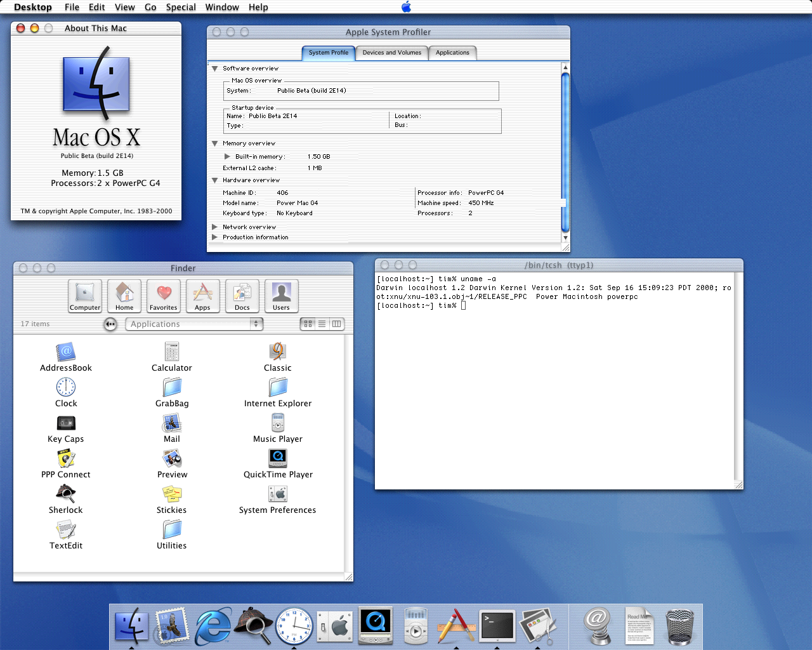Collapse the Memory overview section
The image size is (812, 650).
click(x=215, y=143)
